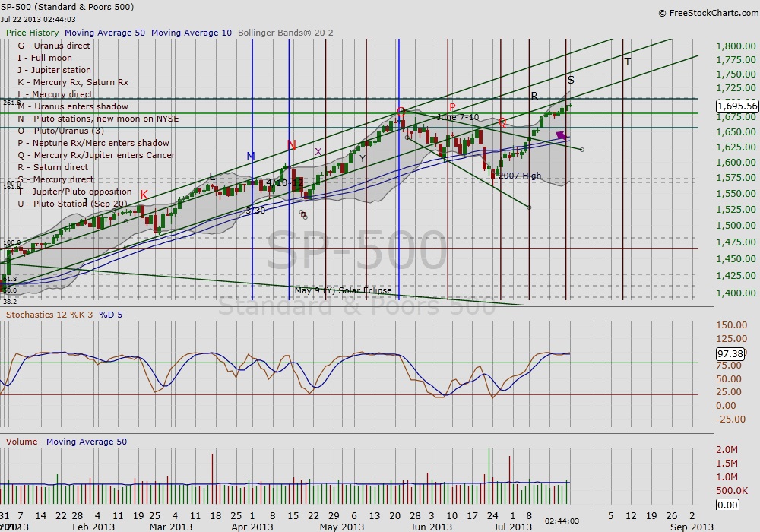
Task: Click the Stochastics 12 %K 3 label
Action: 49,315
